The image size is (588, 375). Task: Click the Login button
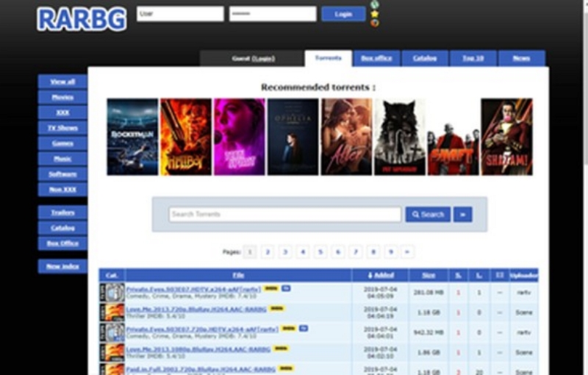(x=343, y=14)
